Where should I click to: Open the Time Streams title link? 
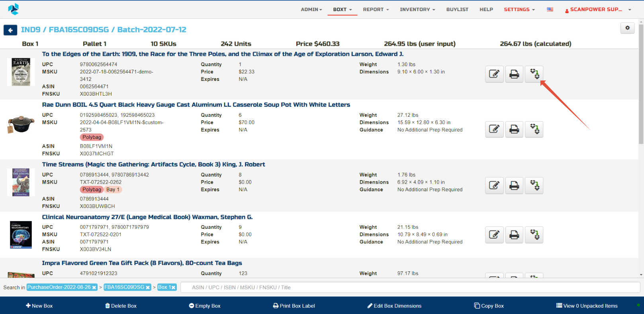tap(154, 165)
